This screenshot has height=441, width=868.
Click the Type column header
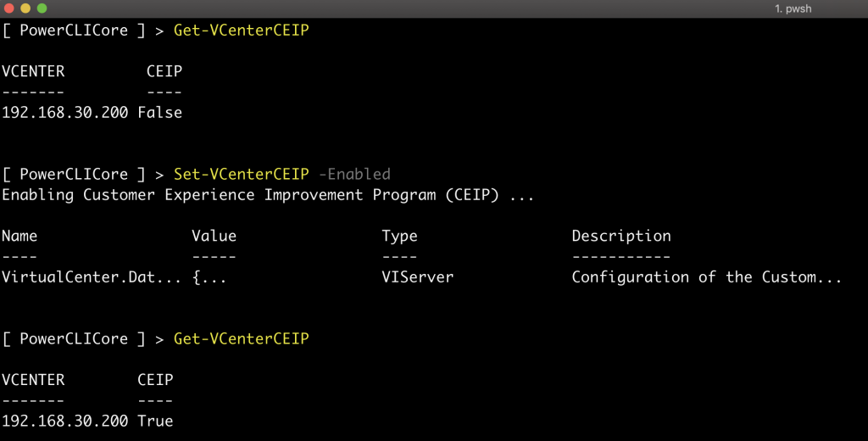point(399,236)
